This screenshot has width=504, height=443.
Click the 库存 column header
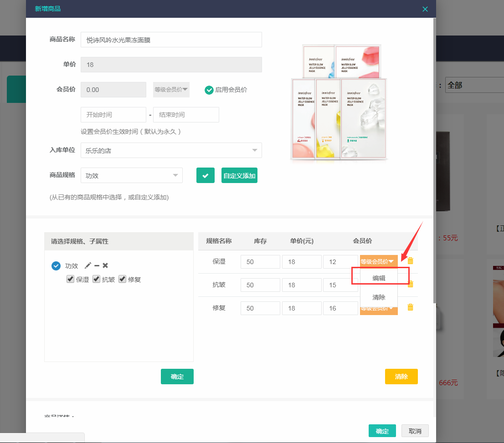(x=260, y=241)
